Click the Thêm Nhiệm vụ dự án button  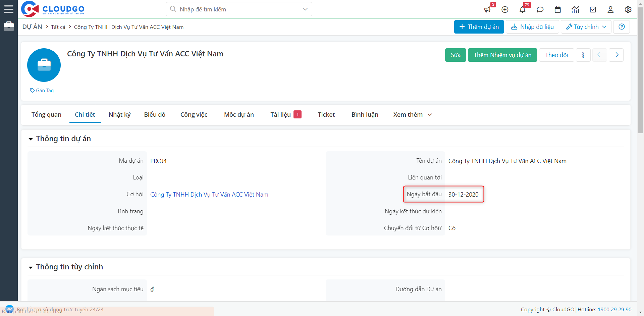coord(502,55)
